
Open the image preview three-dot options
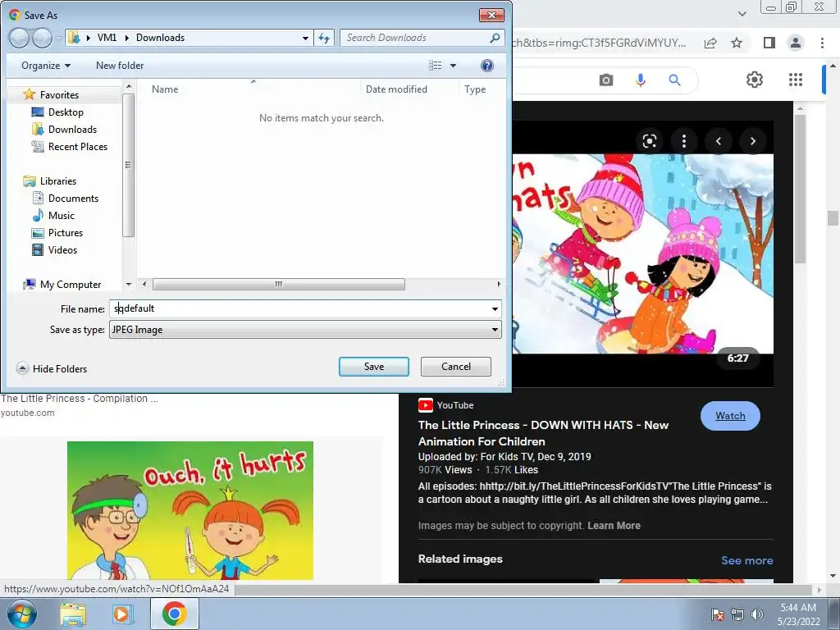click(x=683, y=141)
